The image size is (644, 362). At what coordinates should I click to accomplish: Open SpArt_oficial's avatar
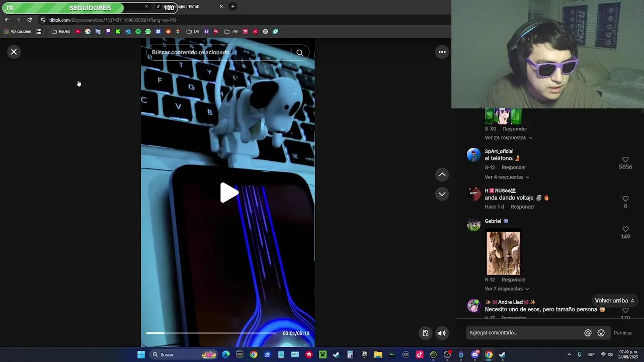(x=473, y=154)
